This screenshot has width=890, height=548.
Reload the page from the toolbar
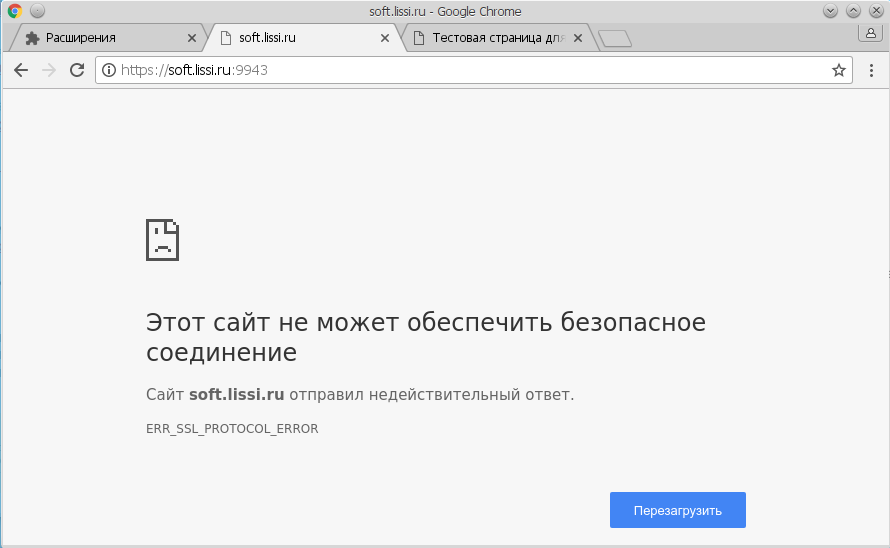pos(76,70)
